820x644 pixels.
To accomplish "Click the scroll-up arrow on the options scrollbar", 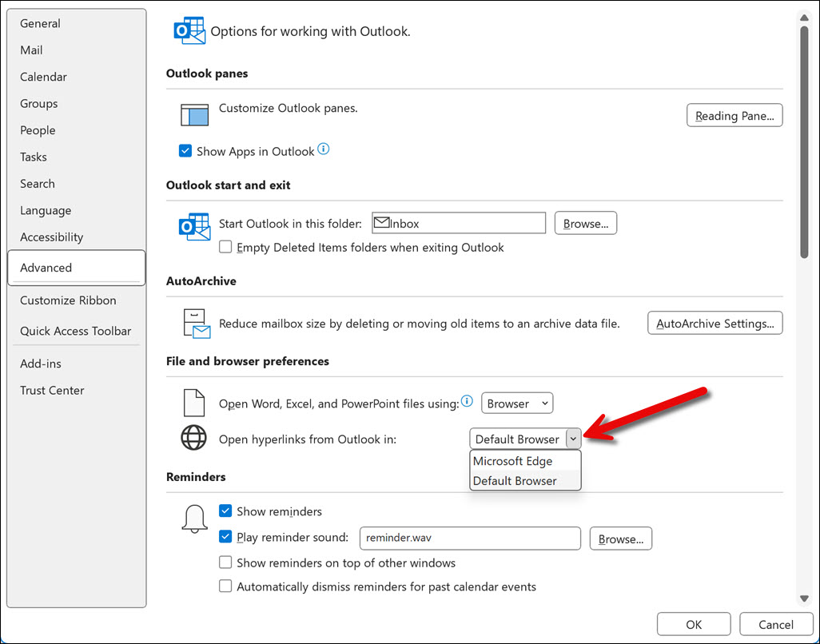I will click(804, 18).
